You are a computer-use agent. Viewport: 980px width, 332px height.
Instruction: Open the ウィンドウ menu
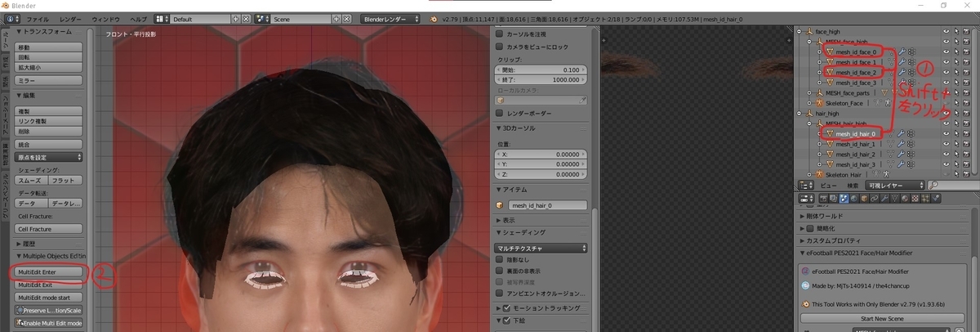[x=105, y=18]
